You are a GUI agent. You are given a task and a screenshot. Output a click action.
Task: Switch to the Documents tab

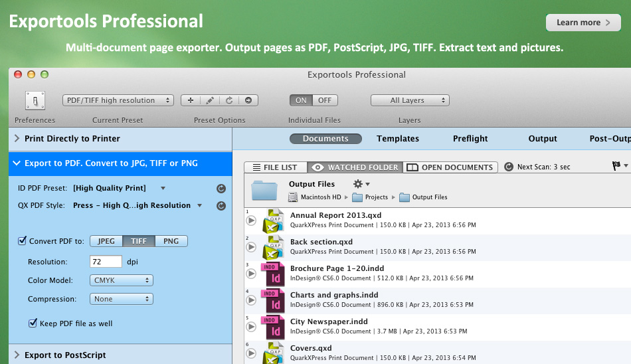tap(325, 139)
